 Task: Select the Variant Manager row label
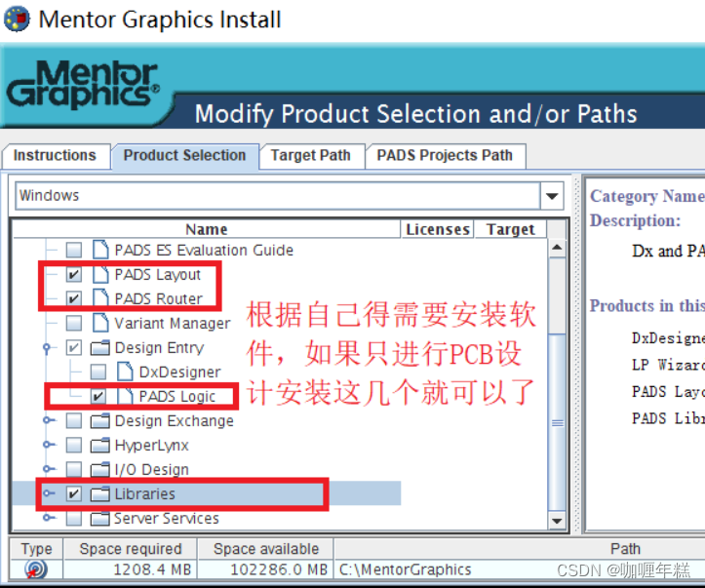[x=173, y=323]
